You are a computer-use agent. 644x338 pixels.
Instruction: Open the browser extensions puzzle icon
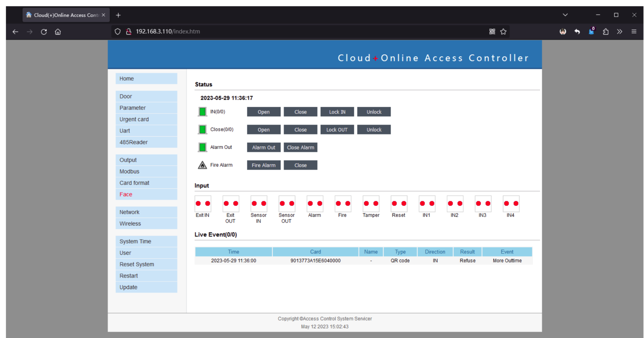[605, 32]
